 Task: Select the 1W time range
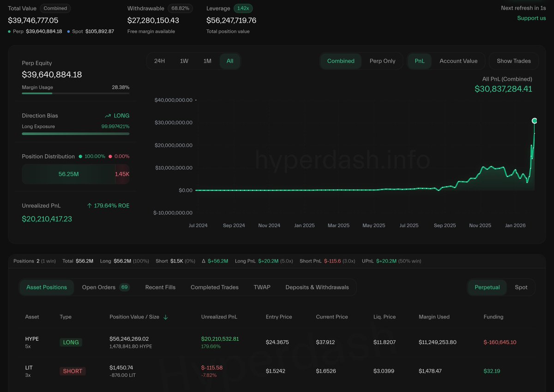coord(184,61)
